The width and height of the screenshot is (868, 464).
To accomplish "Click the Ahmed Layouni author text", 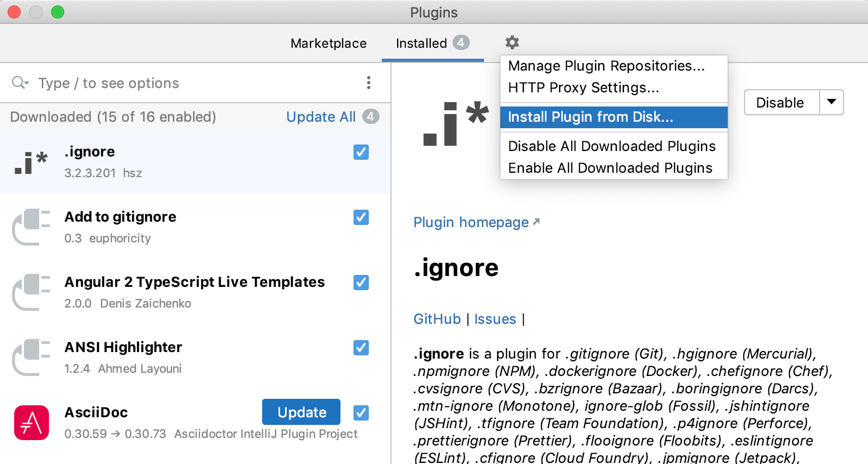I will pyautogui.click(x=140, y=368).
